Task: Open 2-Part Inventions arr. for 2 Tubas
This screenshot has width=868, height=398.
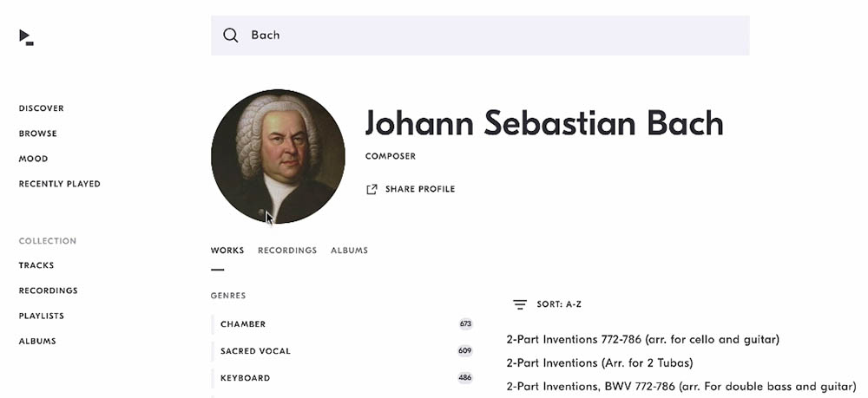Action: tap(600, 363)
